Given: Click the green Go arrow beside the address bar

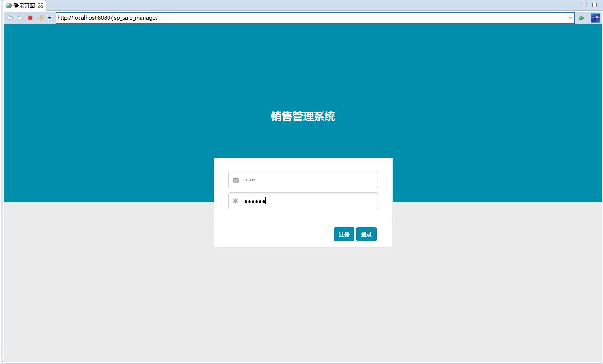Looking at the screenshot, I should click(x=582, y=18).
